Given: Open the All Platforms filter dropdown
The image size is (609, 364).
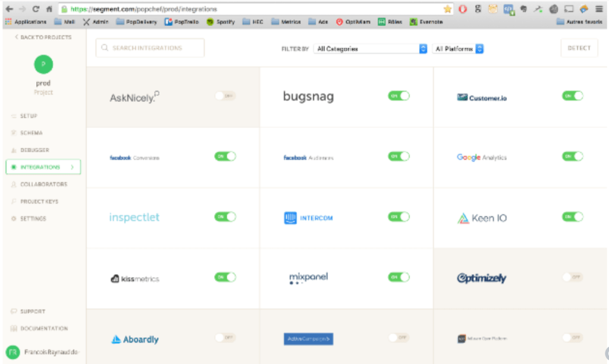Looking at the screenshot, I should (458, 49).
